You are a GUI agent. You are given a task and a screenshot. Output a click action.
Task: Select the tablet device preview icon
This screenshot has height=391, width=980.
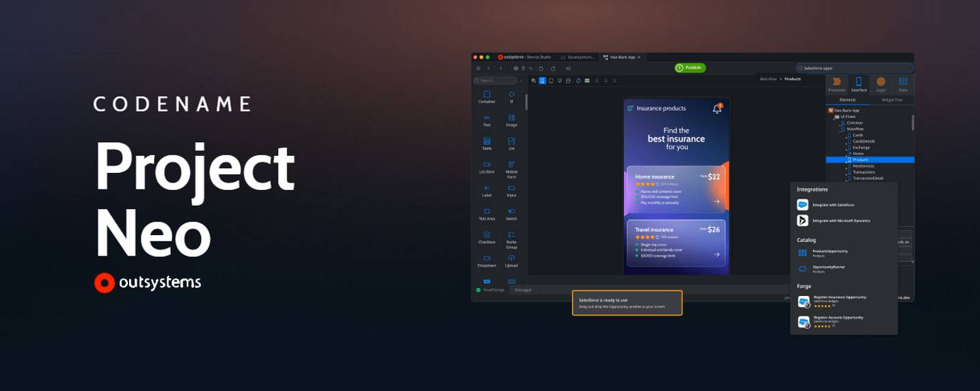pos(551,81)
